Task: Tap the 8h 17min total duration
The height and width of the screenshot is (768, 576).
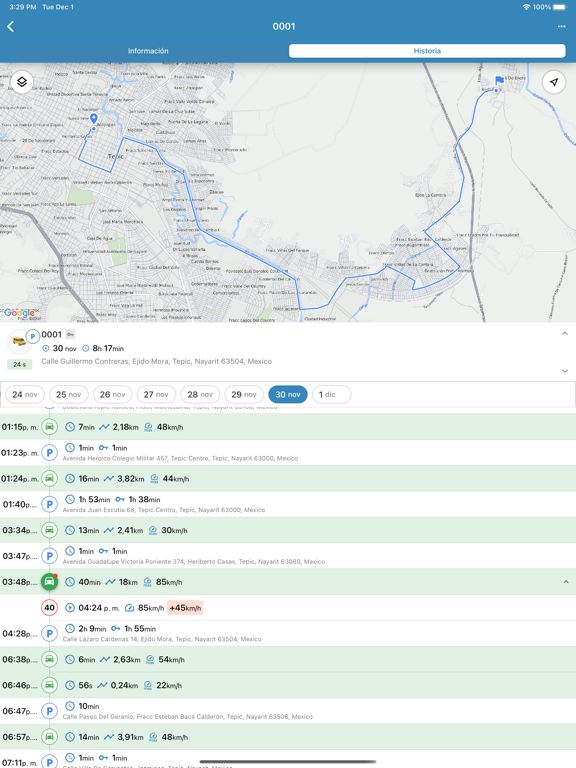Action: (108, 348)
